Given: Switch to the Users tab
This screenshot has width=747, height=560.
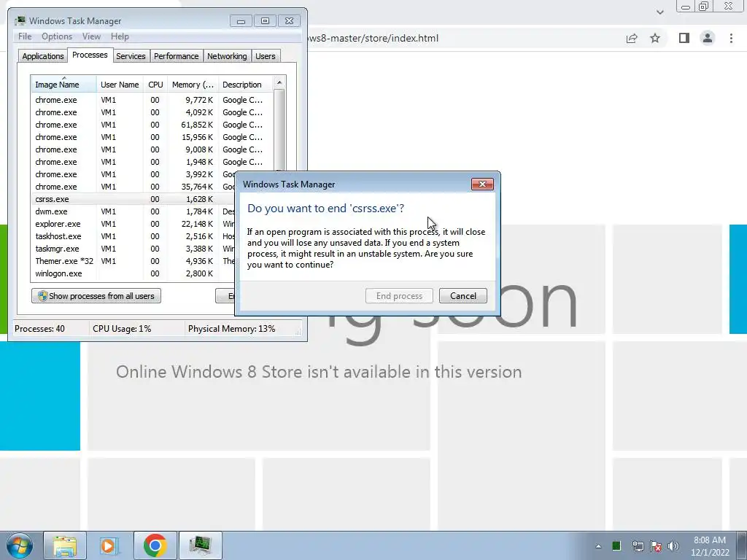Looking at the screenshot, I should tap(266, 56).
